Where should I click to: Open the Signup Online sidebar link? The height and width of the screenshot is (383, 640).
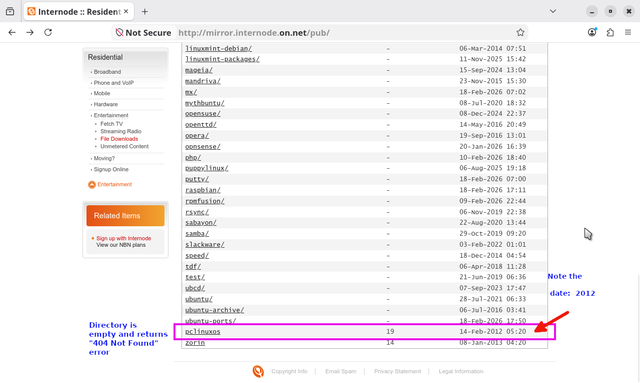point(111,169)
